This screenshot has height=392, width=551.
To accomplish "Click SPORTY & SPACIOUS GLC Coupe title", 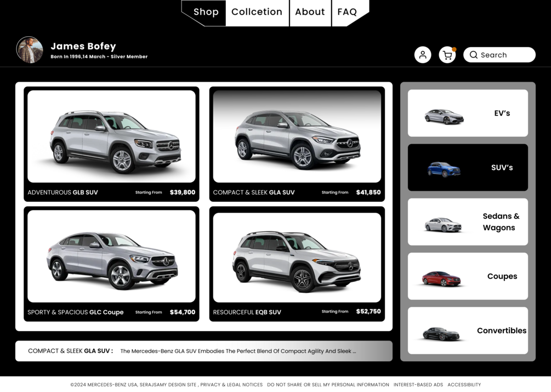I will 76,312.
